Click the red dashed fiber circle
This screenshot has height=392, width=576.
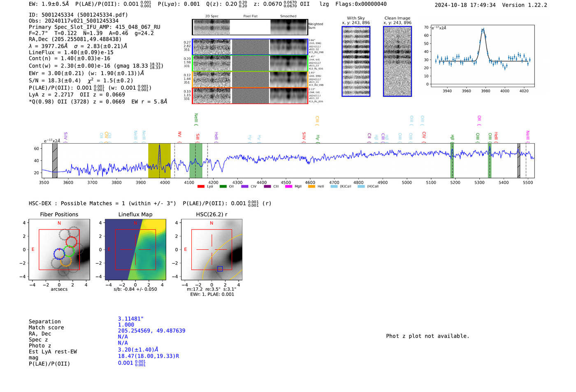tap(71, 242)
